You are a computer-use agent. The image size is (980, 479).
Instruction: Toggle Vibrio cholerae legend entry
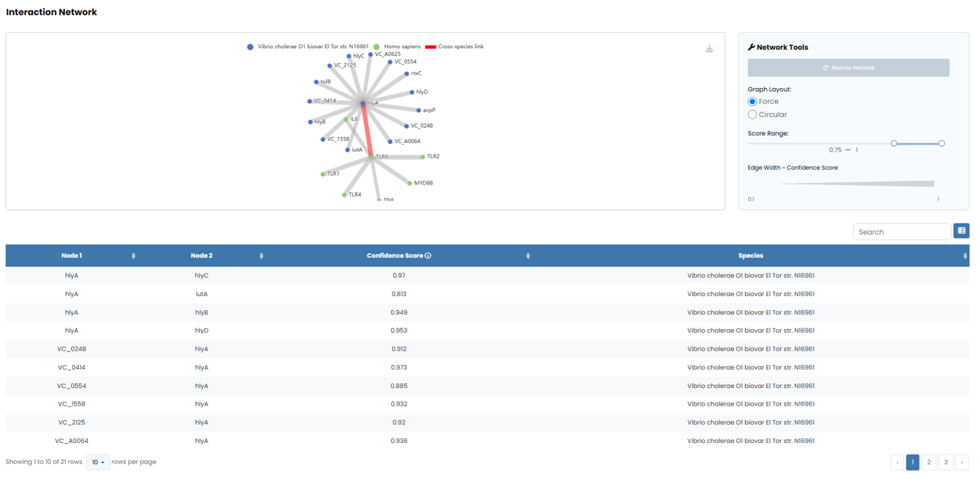pos(250,47)
